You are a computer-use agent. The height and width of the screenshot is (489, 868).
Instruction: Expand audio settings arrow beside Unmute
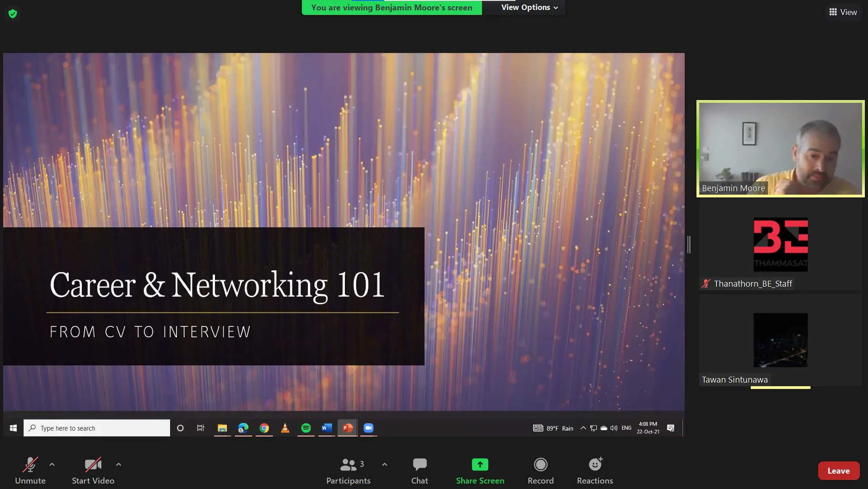tap(52, 465)
